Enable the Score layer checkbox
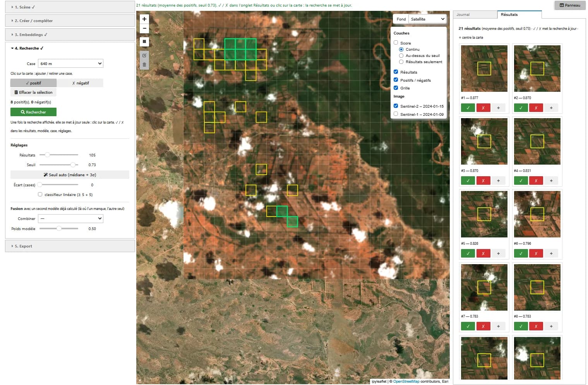The width and height of the screenshot is (588, 385). point(396,43)
